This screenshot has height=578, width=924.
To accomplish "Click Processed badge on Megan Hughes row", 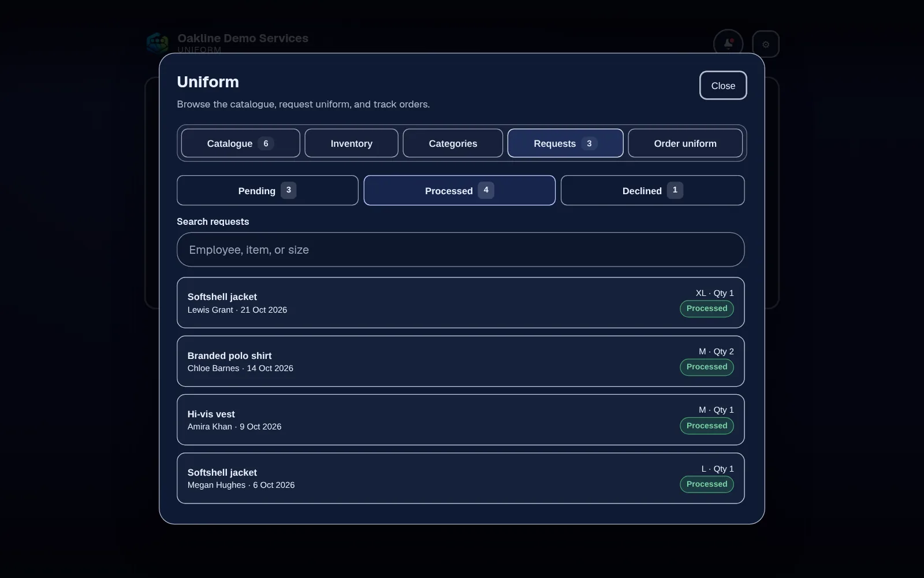I will click(707, 484).
